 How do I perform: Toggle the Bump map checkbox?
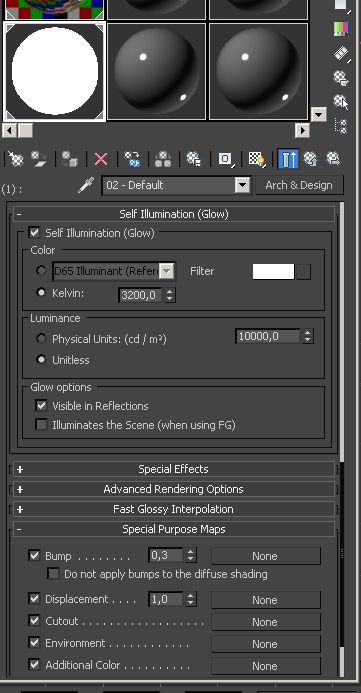(34, 555)
